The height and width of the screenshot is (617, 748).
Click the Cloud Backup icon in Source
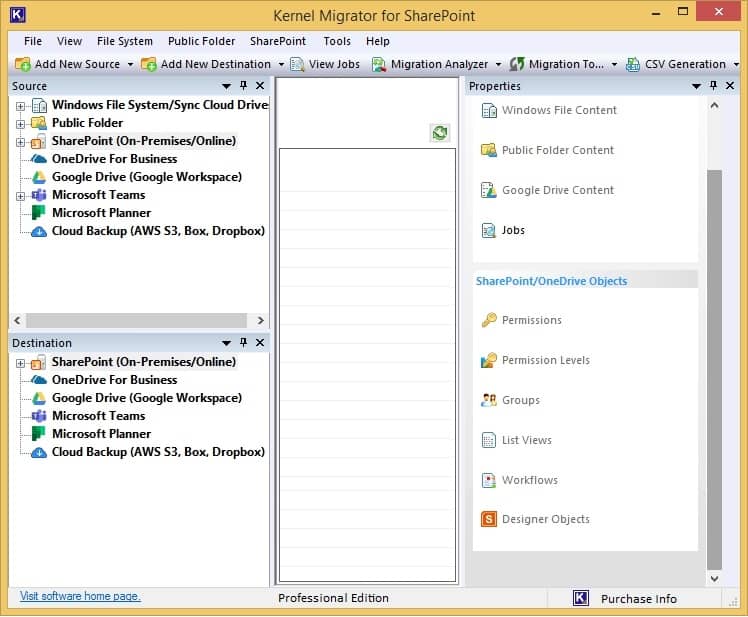39,231
